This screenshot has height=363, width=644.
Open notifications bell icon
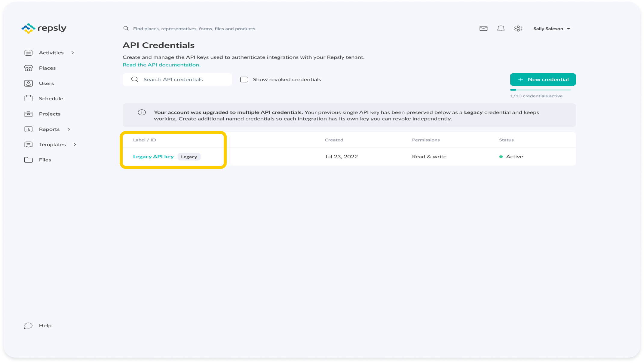(x=501, y=29)
